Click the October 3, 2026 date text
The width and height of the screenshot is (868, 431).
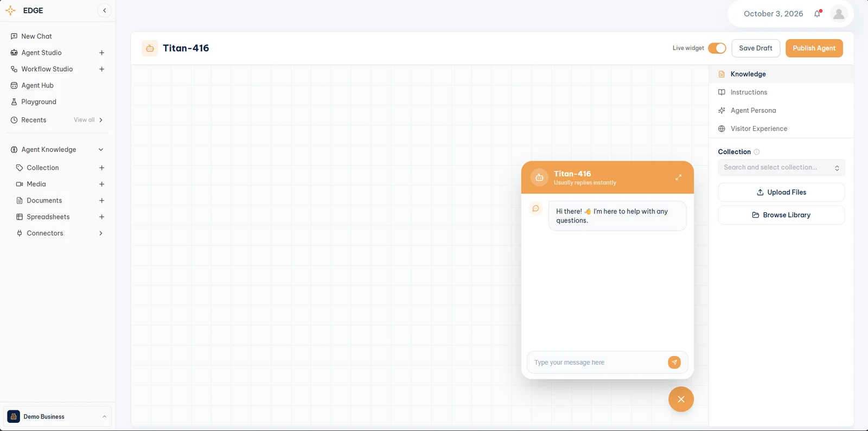point(773,14)
